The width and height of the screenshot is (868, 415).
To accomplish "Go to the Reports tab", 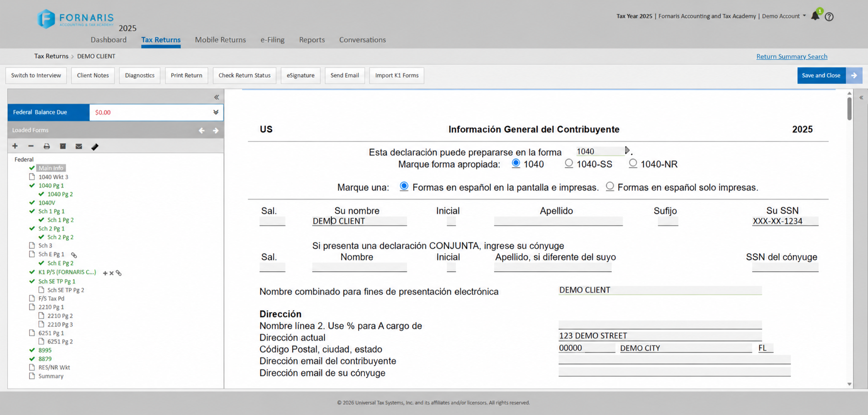I will point(312,40).
